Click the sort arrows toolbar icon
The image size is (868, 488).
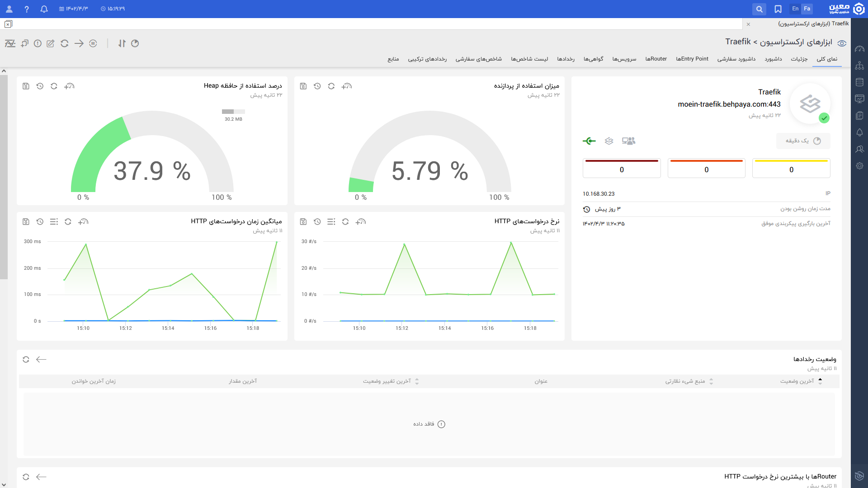tap(122, 43)
